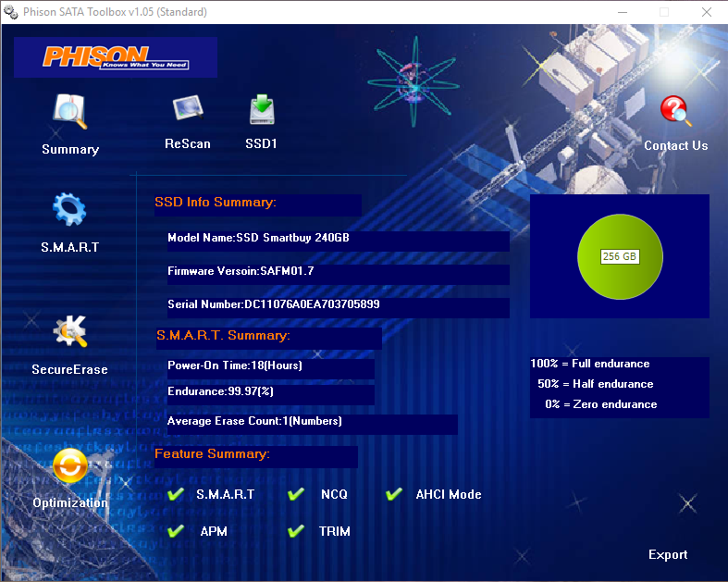Click the Summary label in sidebar
The width and height of the screenshot is (728, 582).
(x=70, y=150)
